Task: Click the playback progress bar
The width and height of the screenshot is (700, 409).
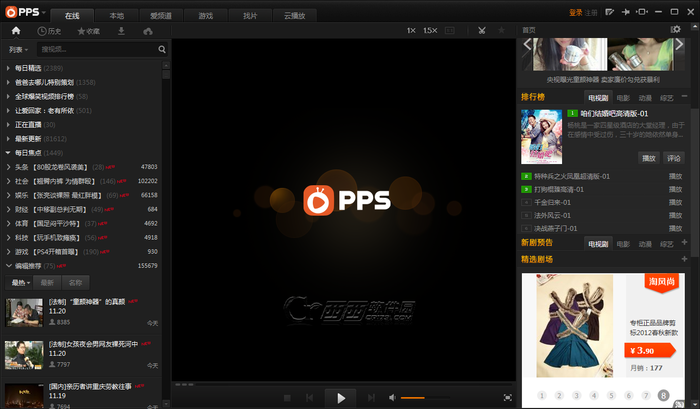Action: [x=353, y=384]
